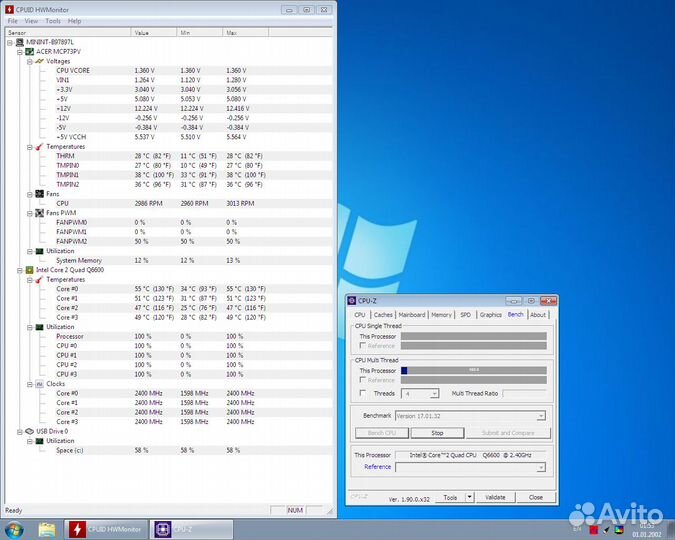Click the Submit and Compare button
The height and width of the screenshot is (540, 675).
pyautogui.click(x=508, y=433)
